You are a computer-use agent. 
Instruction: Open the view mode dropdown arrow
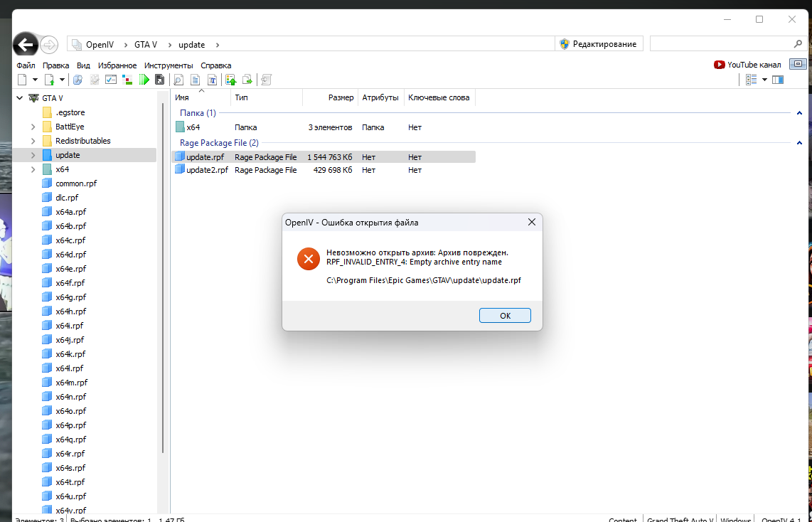[764, 80]
